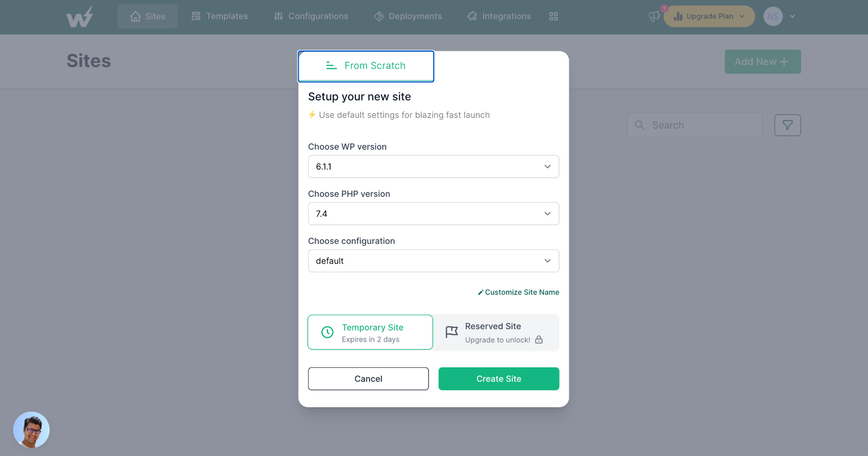Screen dimensions: 868x456
Task: Open the WP version dropdown showing 6.1.1
Action: 433,166
